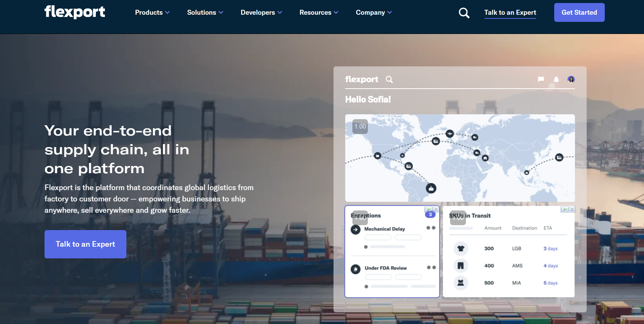Click the hero Talk to an Expert button
This screenshot has width=644, height=324.
(x=85, y=244)
